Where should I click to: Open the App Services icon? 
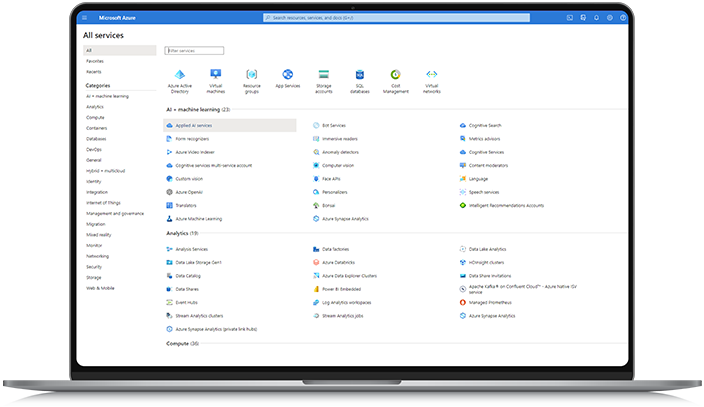point(288,74)
